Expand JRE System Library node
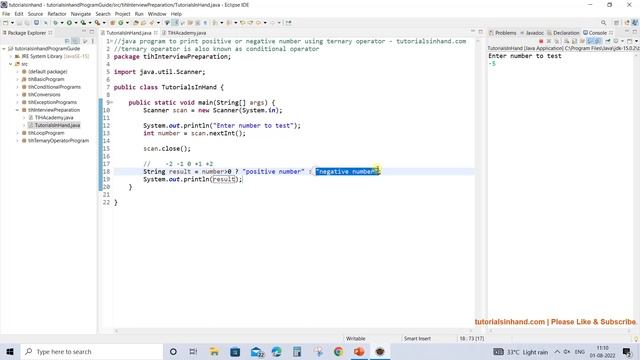This screenshot has height=360, width=640. coord(11,56)
